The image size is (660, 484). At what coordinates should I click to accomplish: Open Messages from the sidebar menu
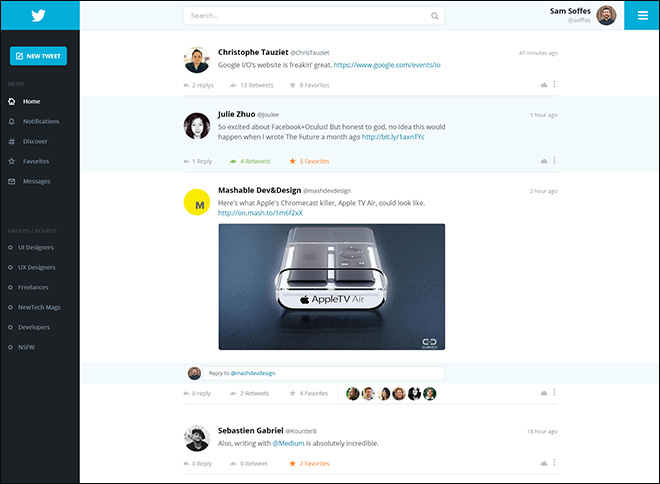tap(36, 181)
